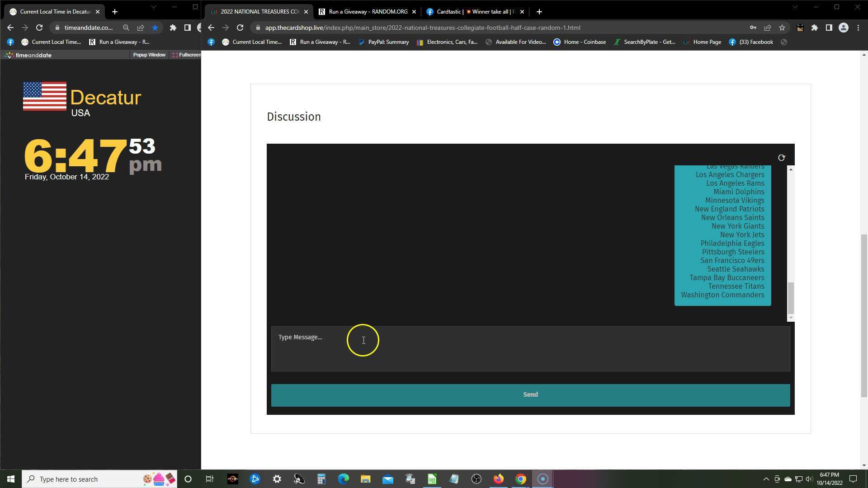
Task: Click the chat messages scrollbar thumb
Action: (x=791, y=297)
